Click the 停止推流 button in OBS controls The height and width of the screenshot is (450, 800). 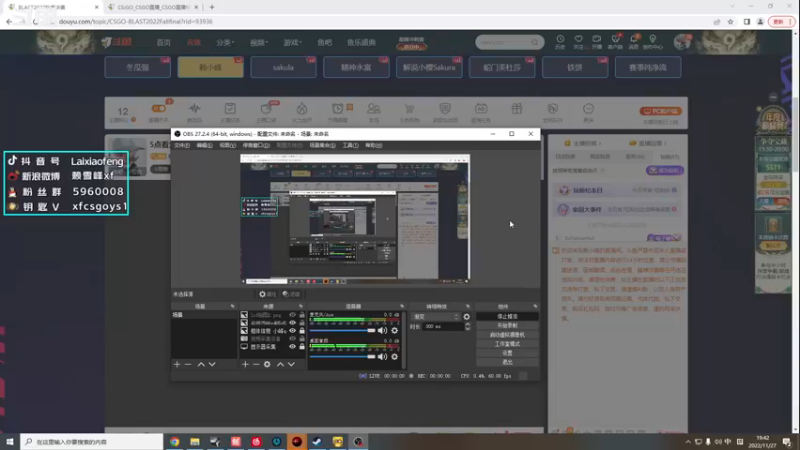507,316
